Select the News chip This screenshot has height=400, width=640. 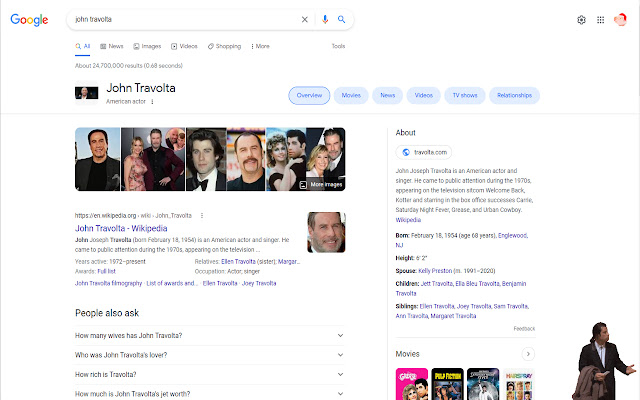(x=388, y=96)
